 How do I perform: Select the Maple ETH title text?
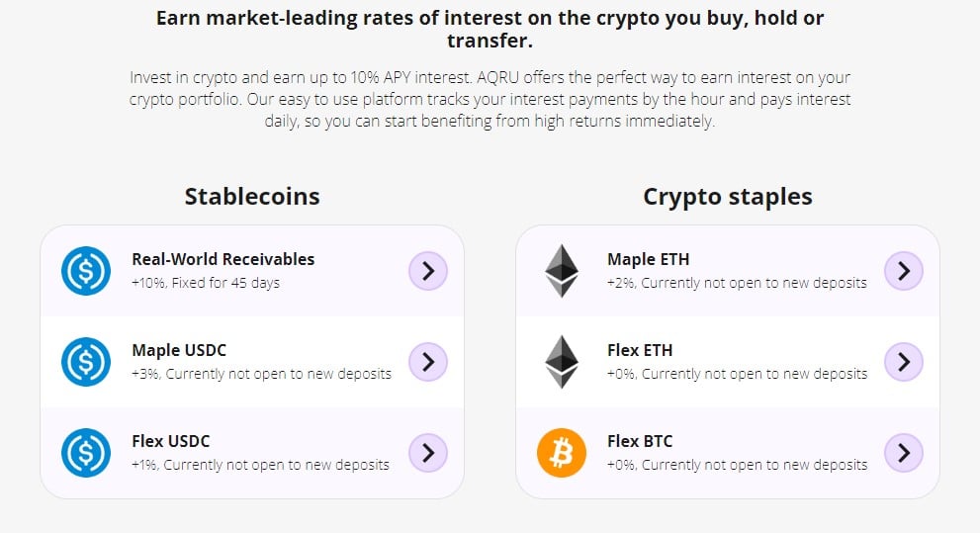pos(648,259)
